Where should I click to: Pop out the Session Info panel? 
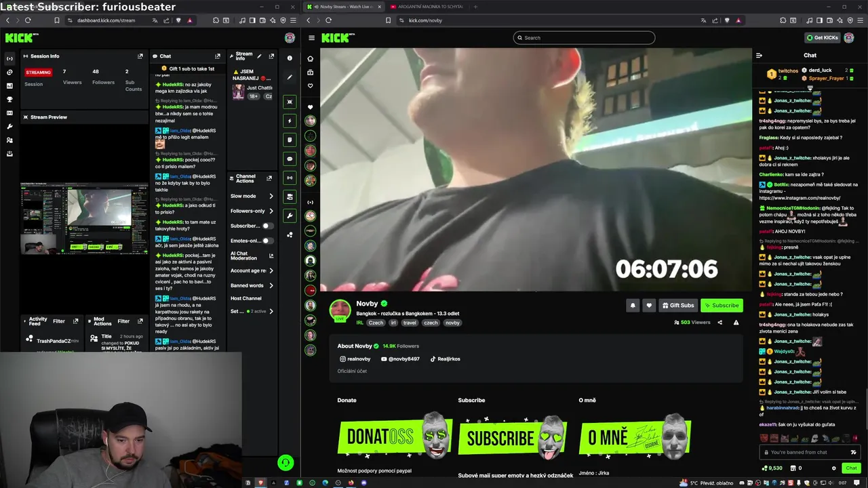point(140,56)
